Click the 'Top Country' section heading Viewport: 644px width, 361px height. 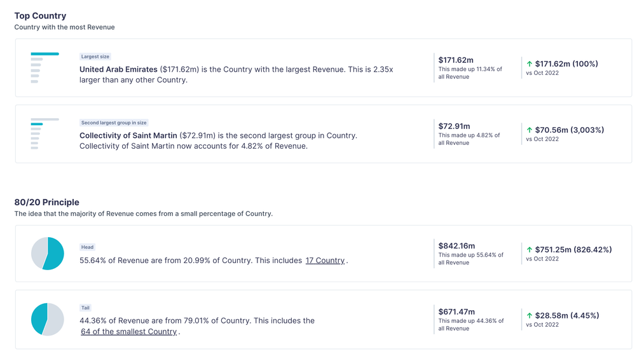(40, 16)
